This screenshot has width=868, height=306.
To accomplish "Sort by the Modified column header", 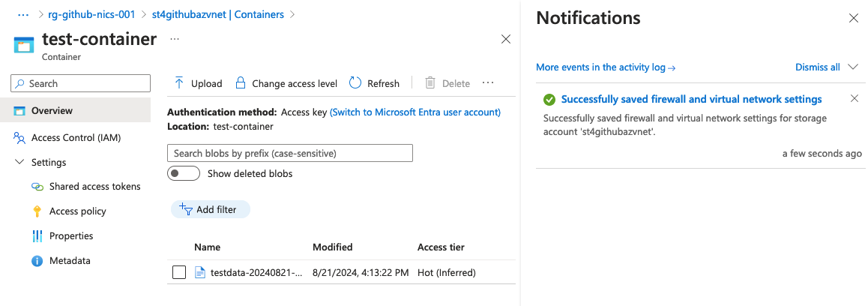I will [332, 247].
